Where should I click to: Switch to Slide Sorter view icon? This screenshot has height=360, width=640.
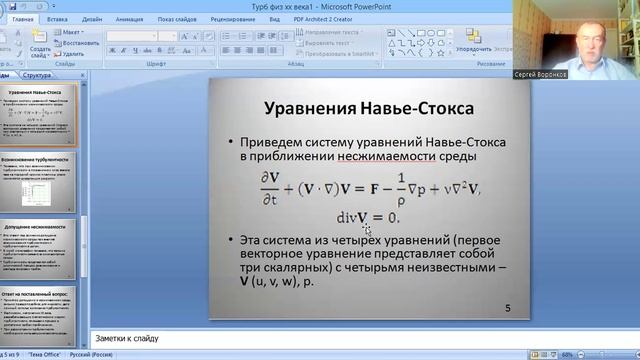544,355
